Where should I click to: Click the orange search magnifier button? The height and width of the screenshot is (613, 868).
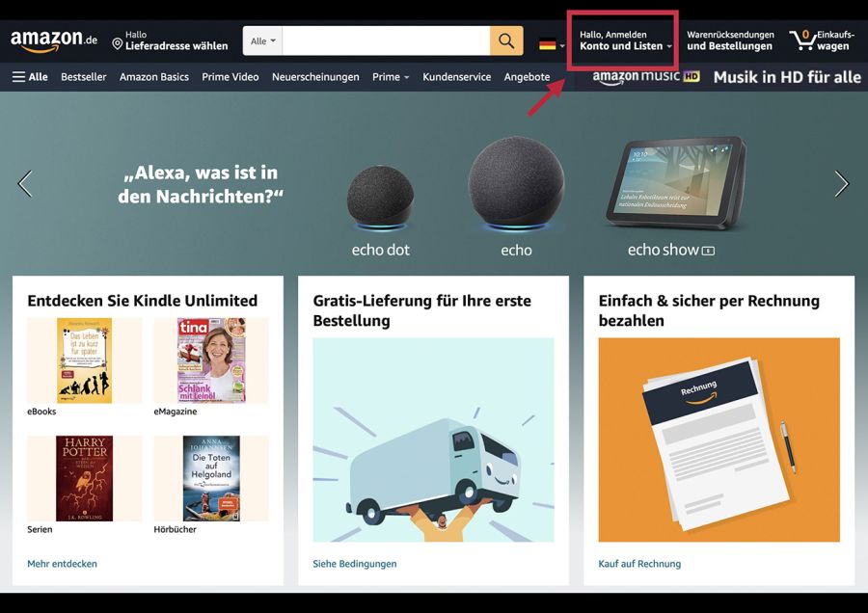pos(506,40)
